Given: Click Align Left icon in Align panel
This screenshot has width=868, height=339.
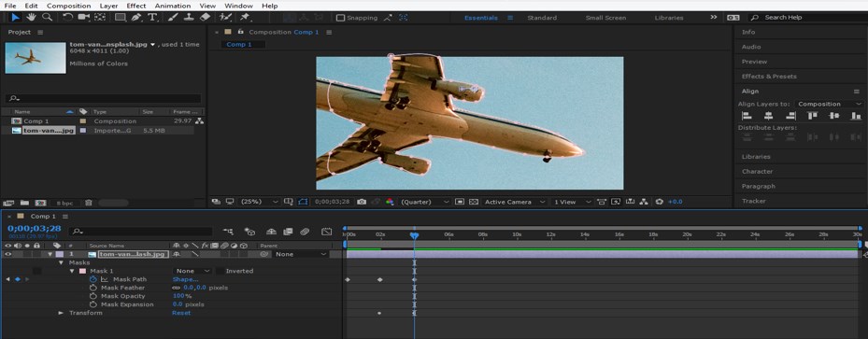Looking at the screenshot, I should pos(747,116).
